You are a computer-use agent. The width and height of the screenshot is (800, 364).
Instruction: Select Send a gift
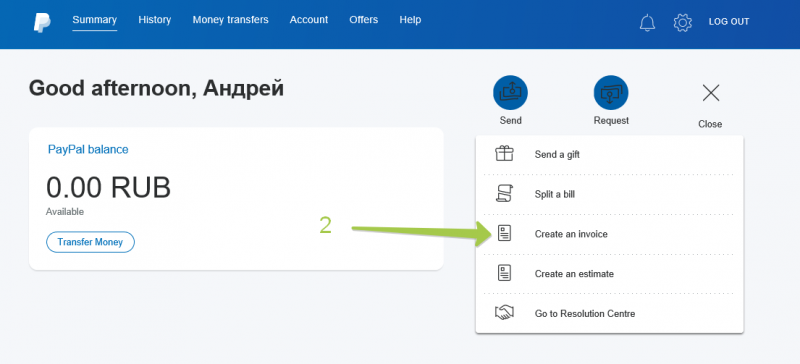[557, 154]
